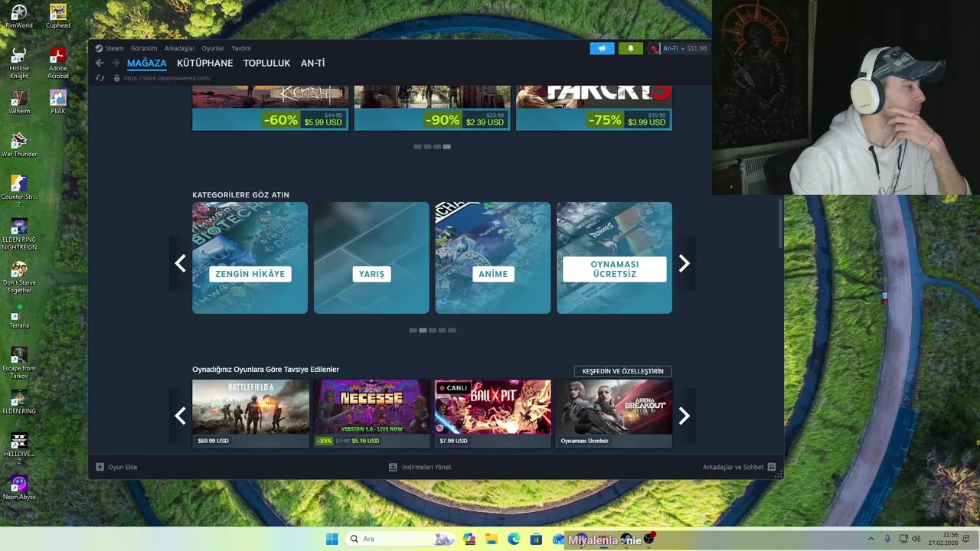Open the HELLDIVERS 2 desktop shortcut
Screen dimensions: 980x551
click(x=18, y=448)
